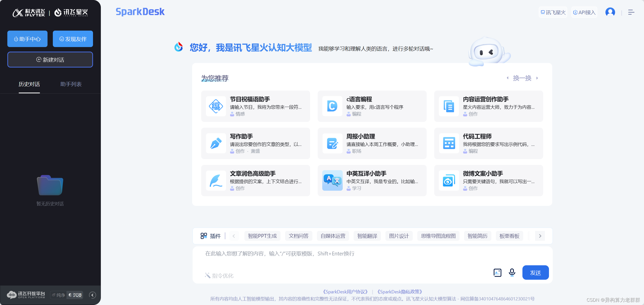Viewport: 644px width, 305px height.
Task: Click the c语言编程 C icon
Action: click(x=332, y=106)
